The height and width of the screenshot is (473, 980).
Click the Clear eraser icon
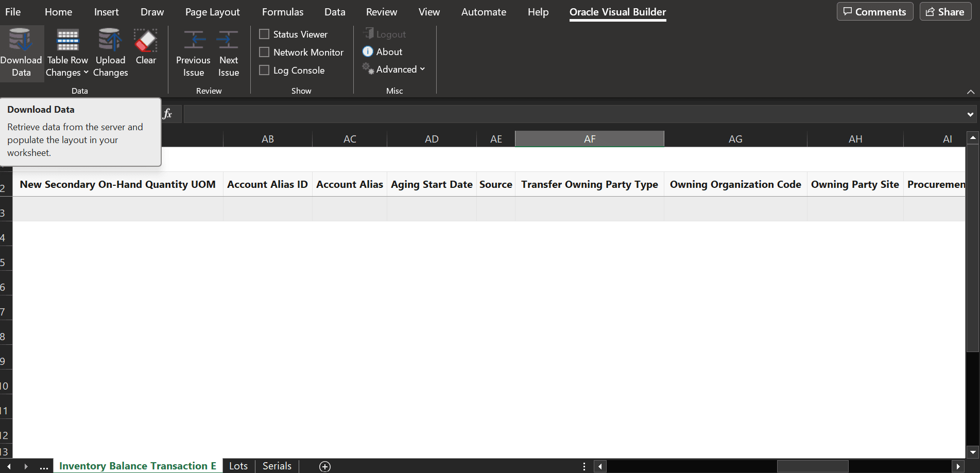coord(146,40)
